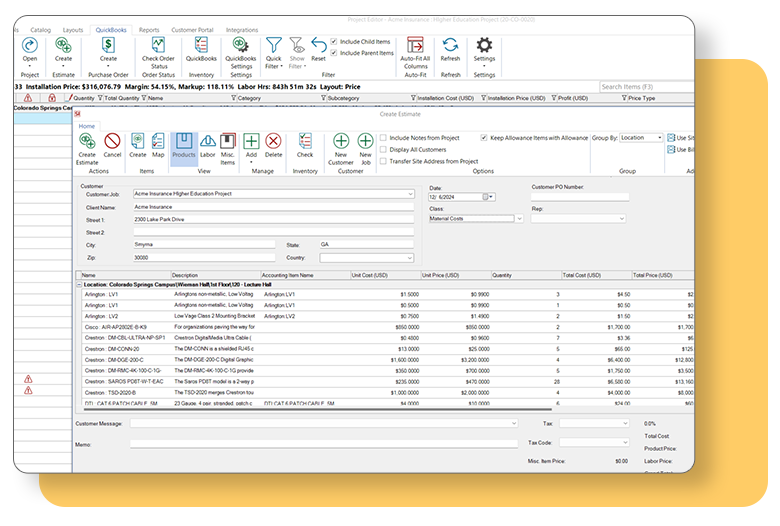Click Create Estimate action in dialog
The height and width of the screenshot is (526, 780).
[x=87, y=142]
